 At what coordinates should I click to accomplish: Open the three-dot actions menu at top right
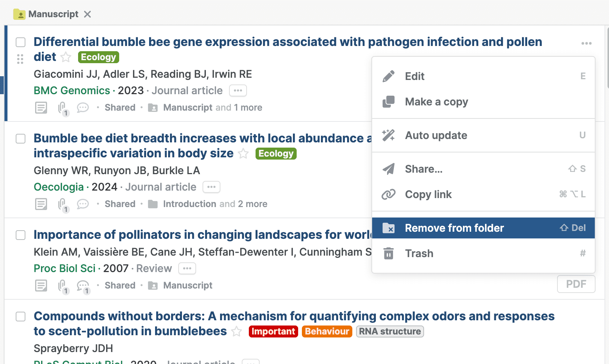586,43
